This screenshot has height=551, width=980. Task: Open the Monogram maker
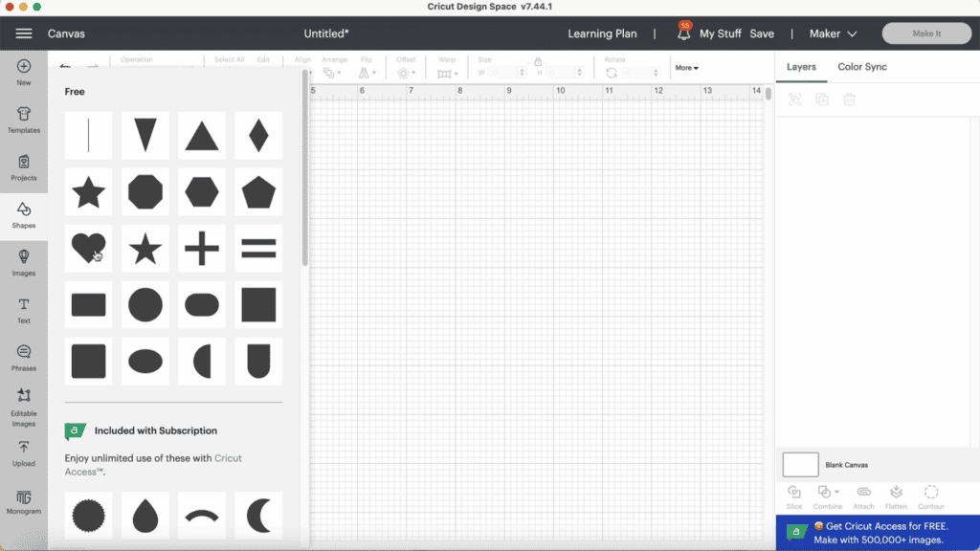pyautogui.click(x=24, y=502)
